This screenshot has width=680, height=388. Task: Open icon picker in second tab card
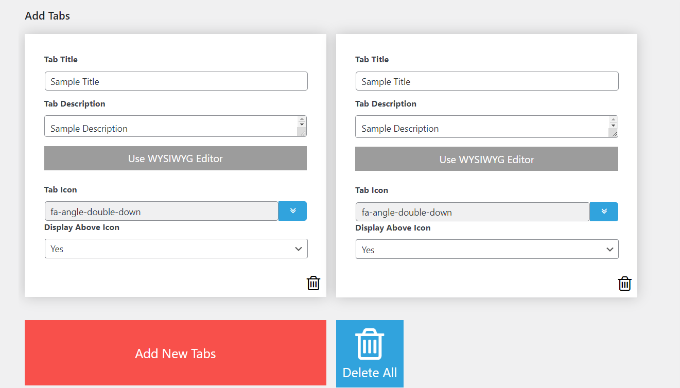point(604,212)
